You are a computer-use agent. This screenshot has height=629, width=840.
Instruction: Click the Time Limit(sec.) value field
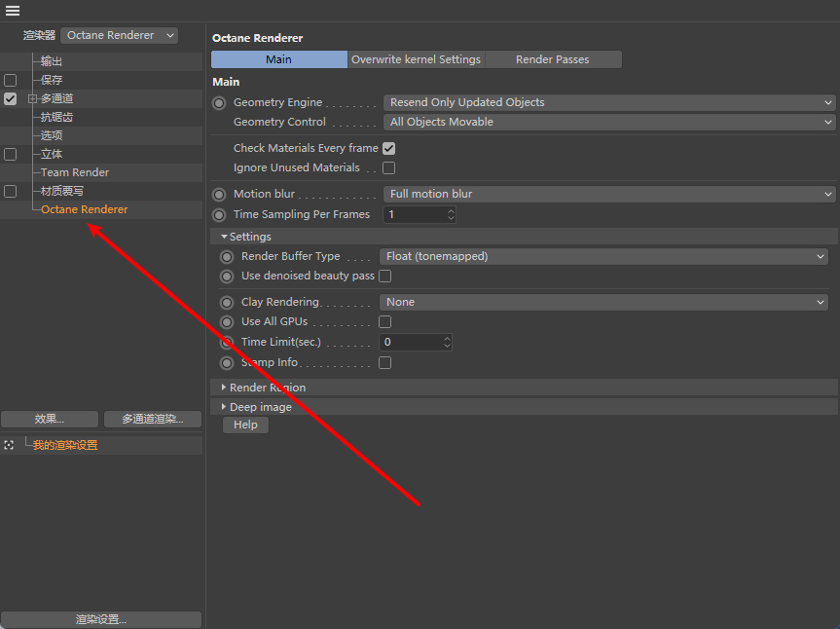[x=412, y=343]
